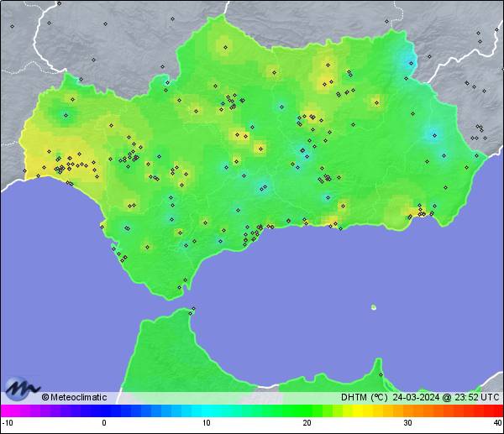Click the cyan cold spot in northeast Andalusia

coord(410,62)
